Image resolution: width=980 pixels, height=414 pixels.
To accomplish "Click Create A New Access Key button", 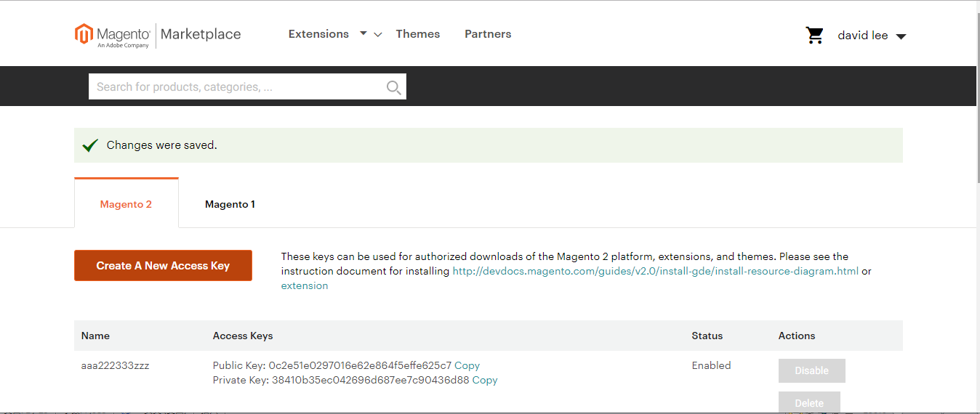I will pyautogui.click(x=163, y=266).
